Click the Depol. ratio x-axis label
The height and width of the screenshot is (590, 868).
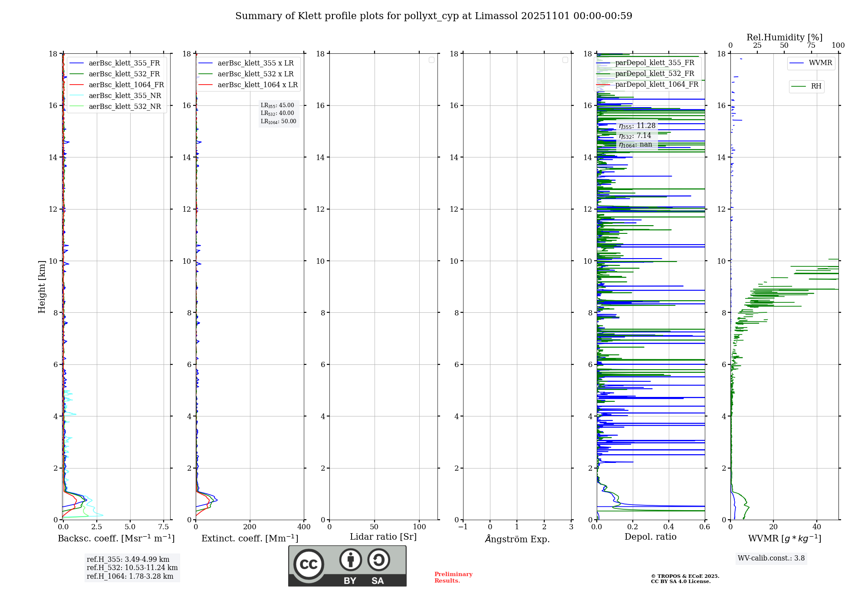(x=650, y=537)
